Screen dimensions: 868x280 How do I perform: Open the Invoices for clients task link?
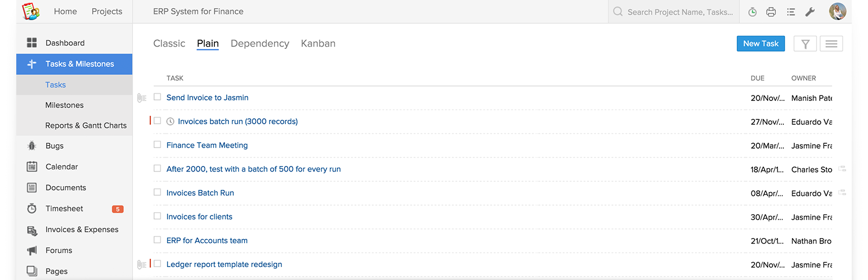point(199,217)
